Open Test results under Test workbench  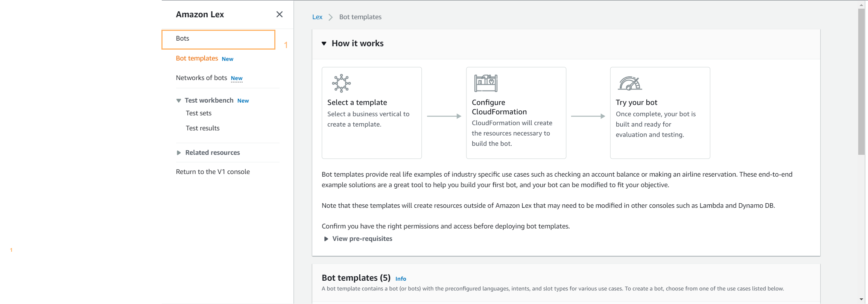(x=202, y=128)
